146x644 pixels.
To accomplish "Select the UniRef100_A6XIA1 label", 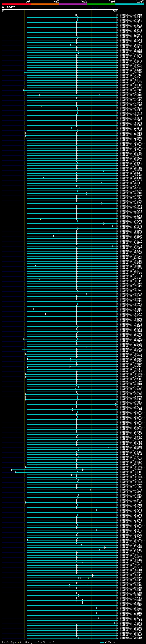I will pyautogui.click(x=131, y=259).
